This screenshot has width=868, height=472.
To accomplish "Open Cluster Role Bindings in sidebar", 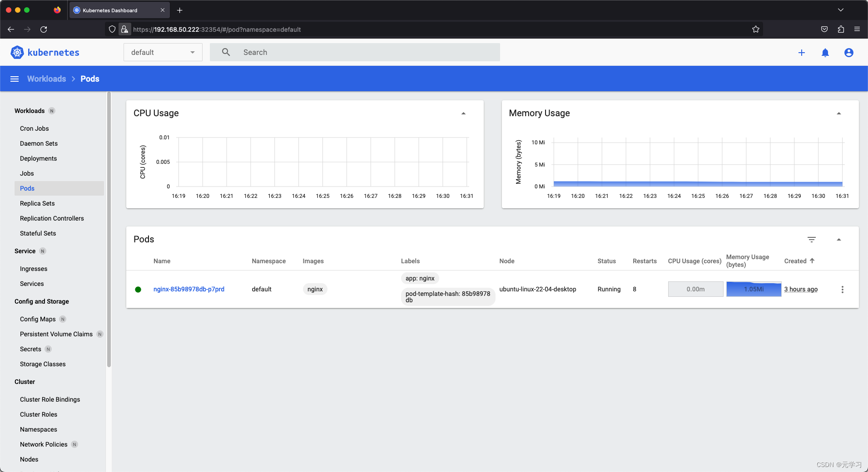I will (50, 399).
